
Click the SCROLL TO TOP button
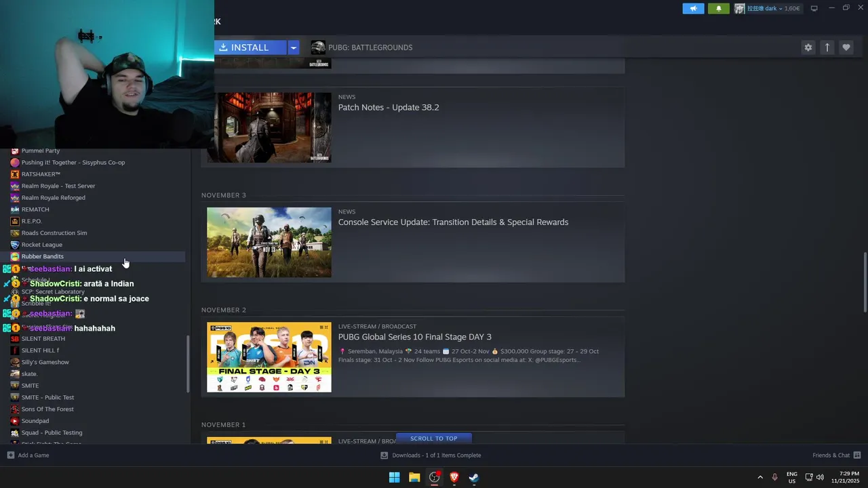[x=434, y=439]
